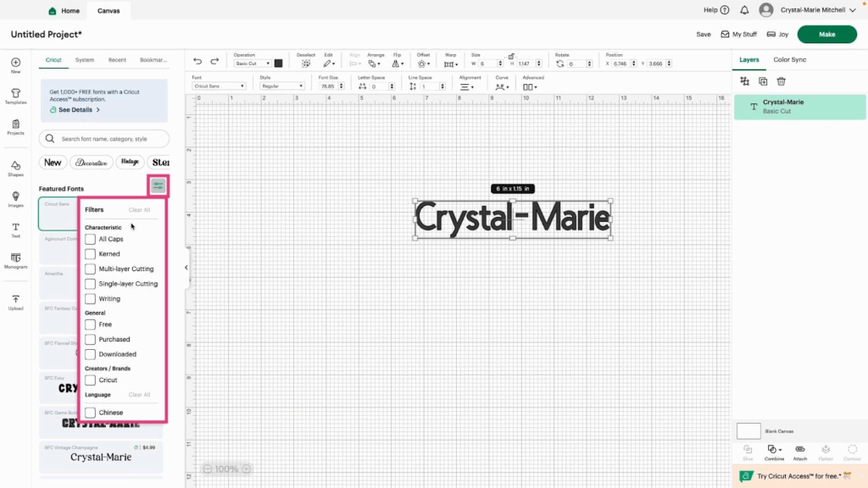Open the Flip tool
The width and height of the screenshot is (868, 488).
(x=398, y=64)
